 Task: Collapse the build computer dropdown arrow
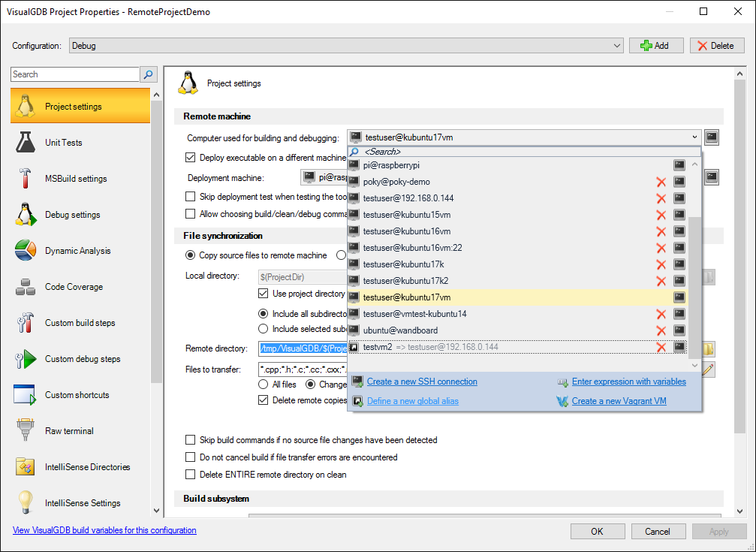[694, 137]
